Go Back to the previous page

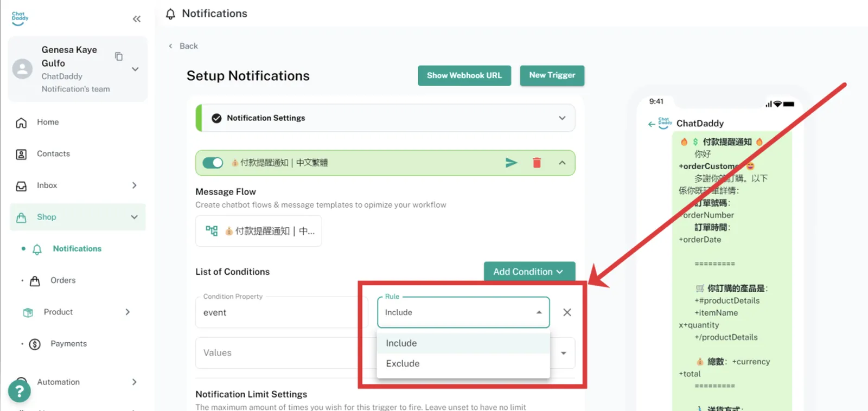tap(183, 46)
